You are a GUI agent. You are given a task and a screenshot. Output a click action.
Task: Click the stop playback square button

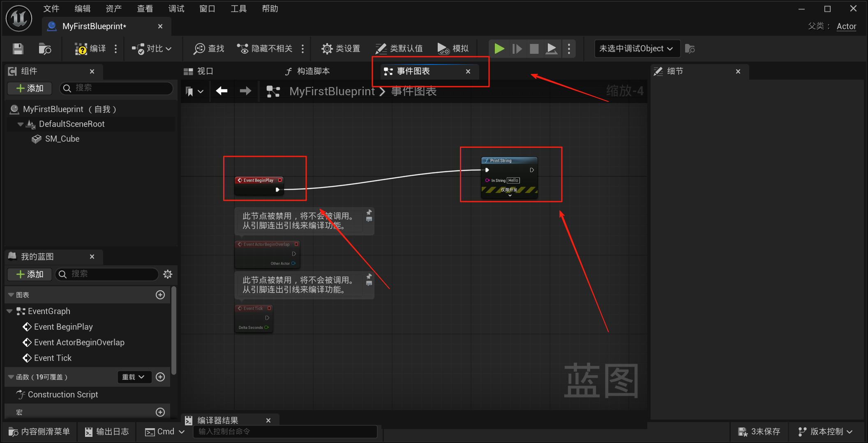point(534,49)
